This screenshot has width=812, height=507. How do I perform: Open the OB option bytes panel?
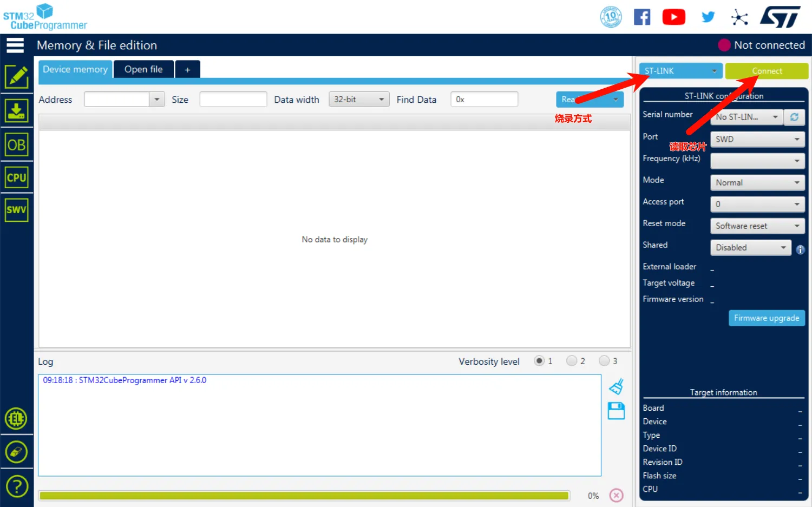16,145
